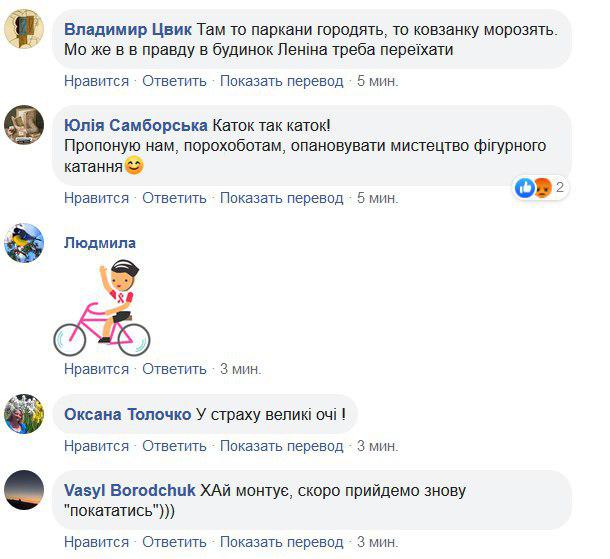Show translation of Оксана Толочко's comment
Screen dimensions: 610x559
coord(281,445)
